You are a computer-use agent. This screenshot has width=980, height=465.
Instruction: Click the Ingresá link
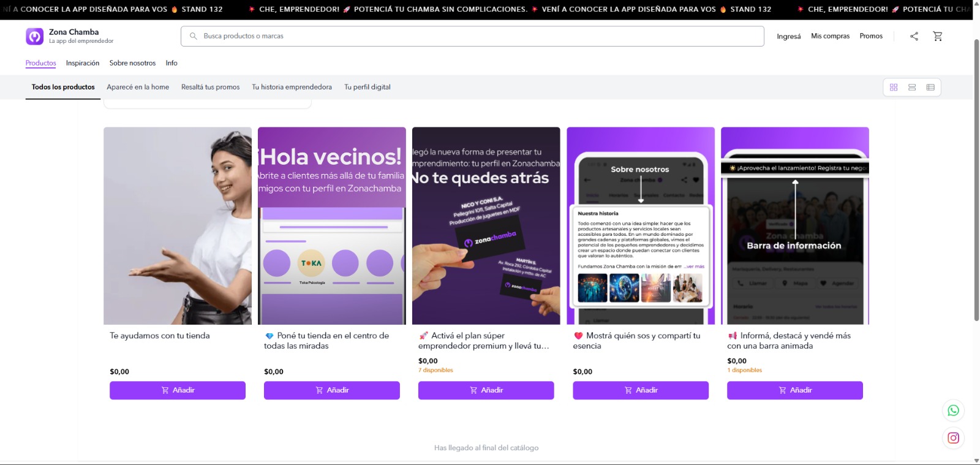point(788,36)
